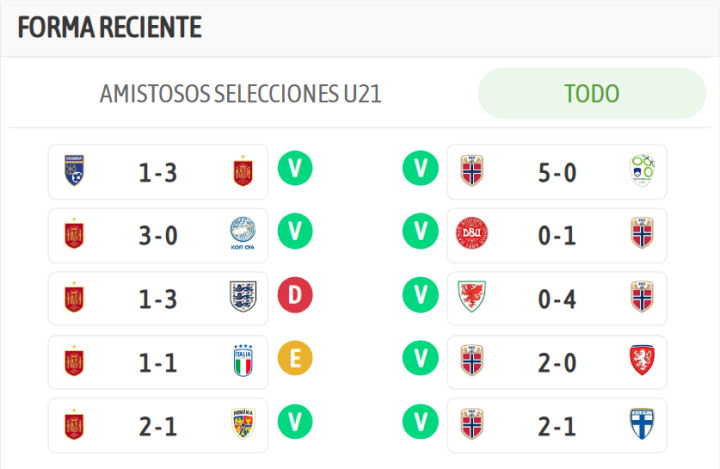This screenshot has height=469, width=720.
Task: Click the Slovenia crest in the 5-0 match
Action: coord(641,171)
